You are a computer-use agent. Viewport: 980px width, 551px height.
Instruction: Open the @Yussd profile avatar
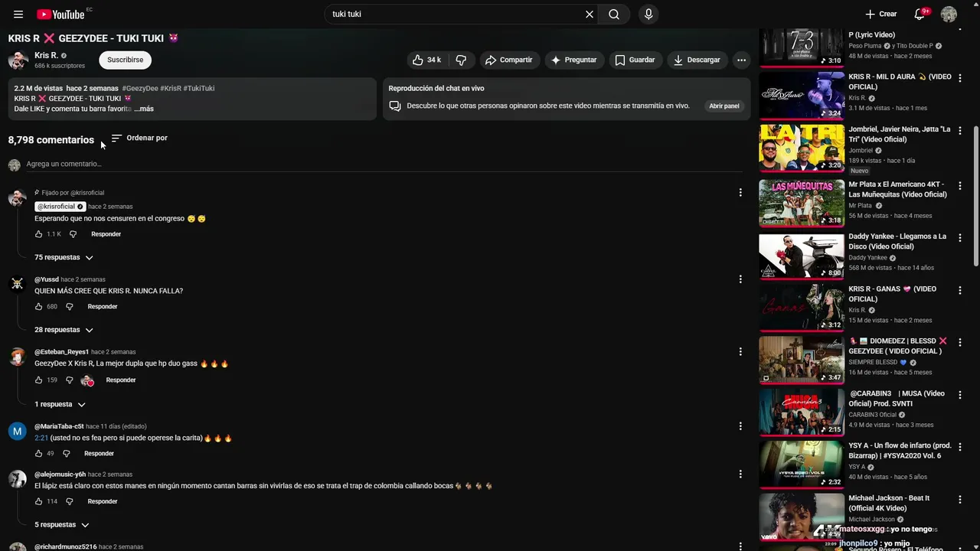pos(17,285)
